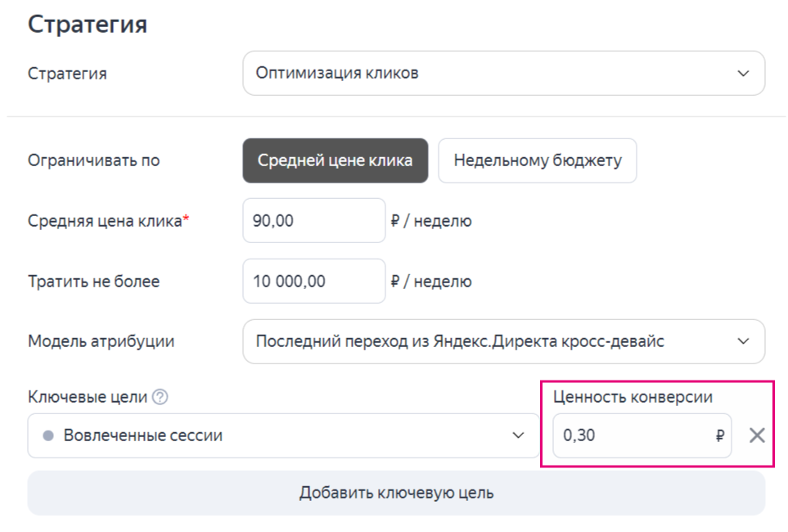
Task: Click the Ценность конверсии label
Action: [x=633, y=398]
